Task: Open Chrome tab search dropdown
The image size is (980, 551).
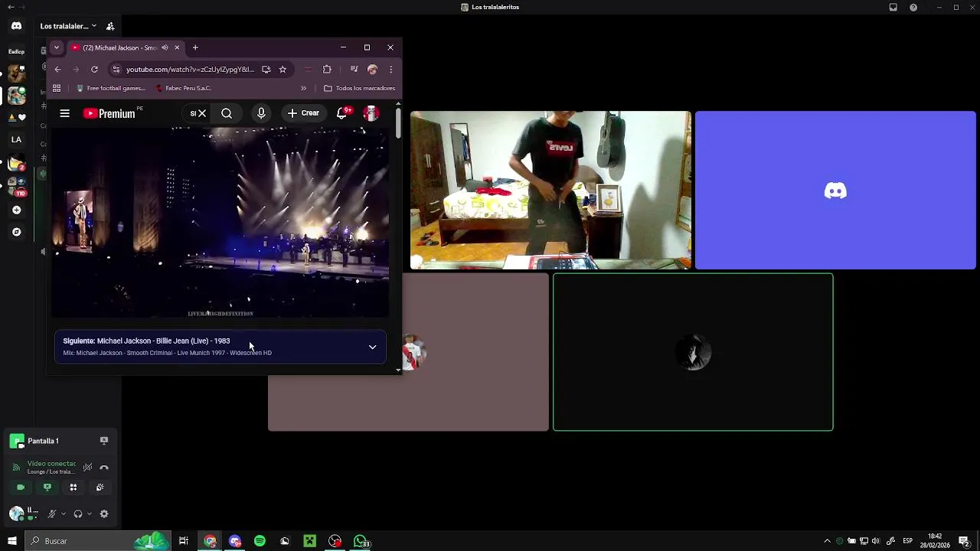Action: pos(56,47)
